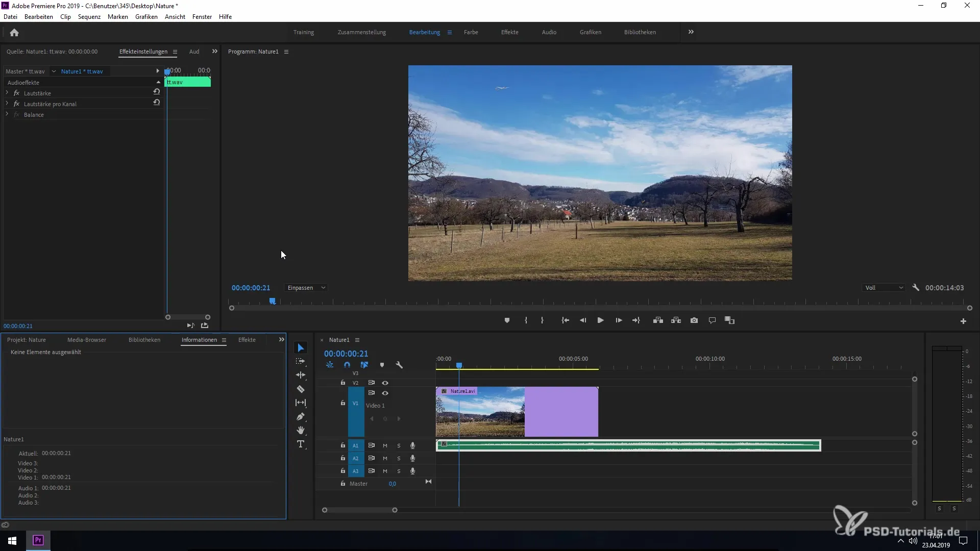Select the Slip tool

point(301,403)
